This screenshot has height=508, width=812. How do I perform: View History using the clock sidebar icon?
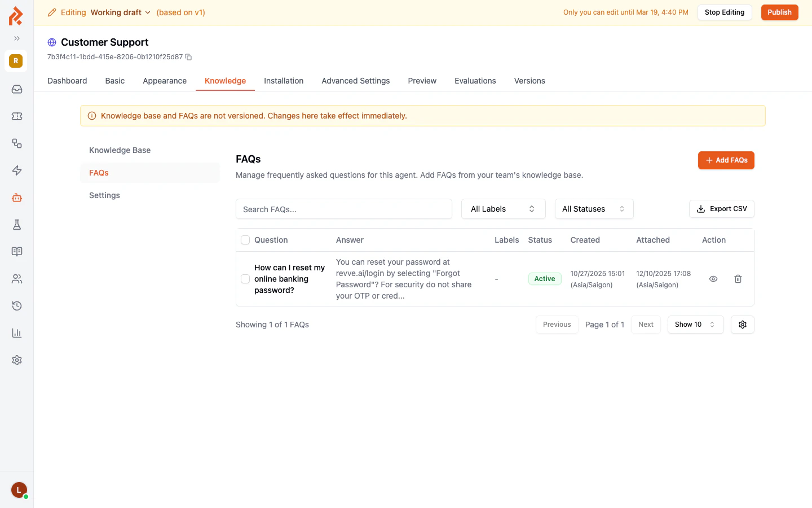click(x=17, y=306)
